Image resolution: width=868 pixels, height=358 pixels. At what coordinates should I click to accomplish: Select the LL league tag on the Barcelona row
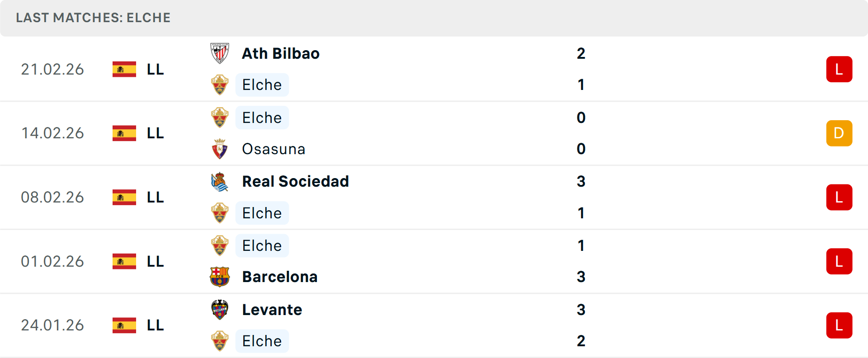pos(154,261)
